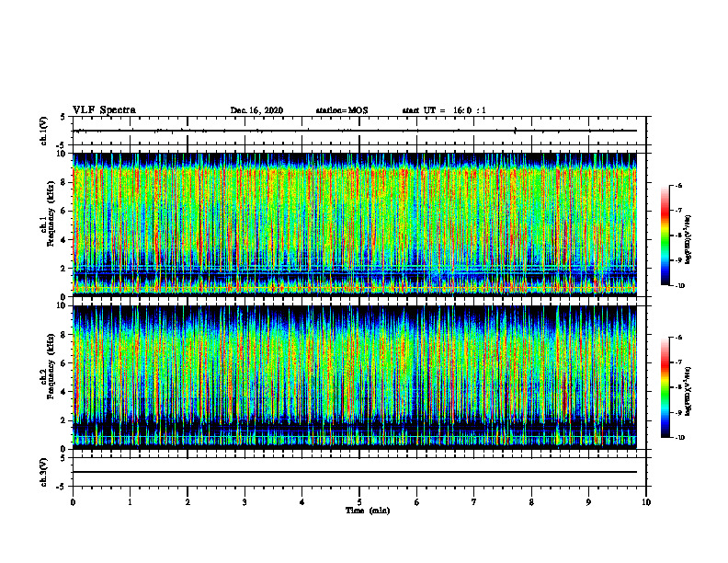Click the ch.2 spectrogram color scale bar
The image size is (728, 563).
665,387
